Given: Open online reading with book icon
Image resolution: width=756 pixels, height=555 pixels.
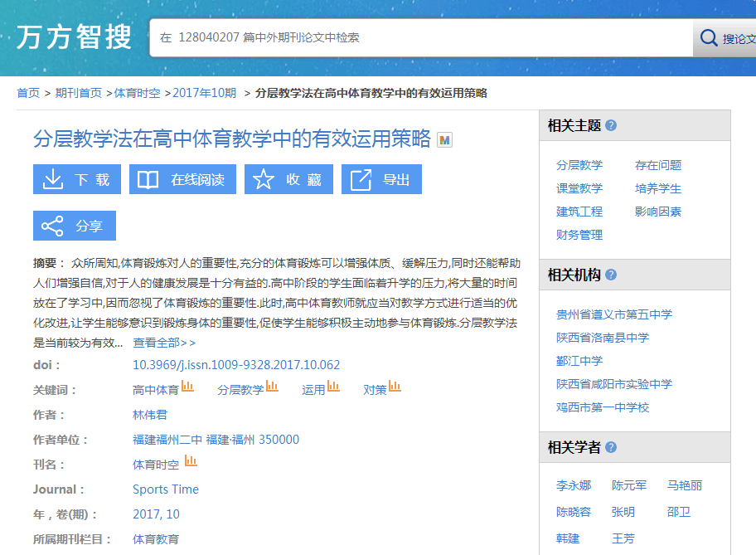Looking at the screenshot, I should (x=182, y=179).
